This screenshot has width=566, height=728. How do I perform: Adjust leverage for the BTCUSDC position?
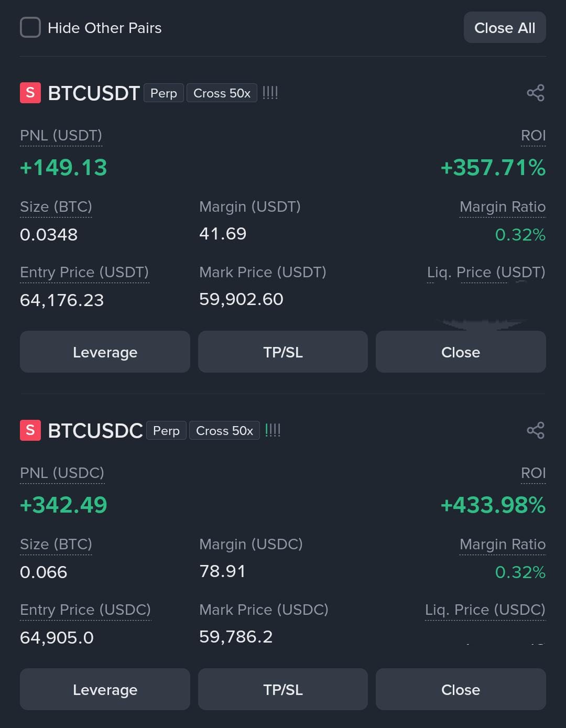105,689
